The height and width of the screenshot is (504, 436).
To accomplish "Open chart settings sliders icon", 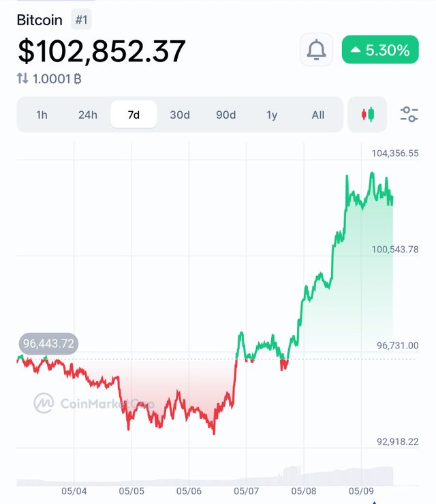I will (x=409, y=115).
